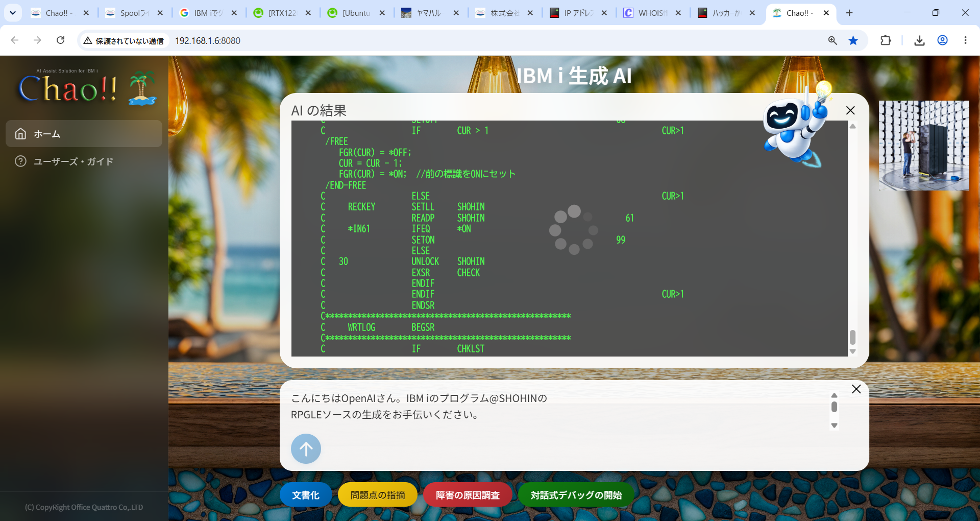This screenshot has width=980, height=521.
Task: Click the RECKEY code label
Action: [361, 207]
